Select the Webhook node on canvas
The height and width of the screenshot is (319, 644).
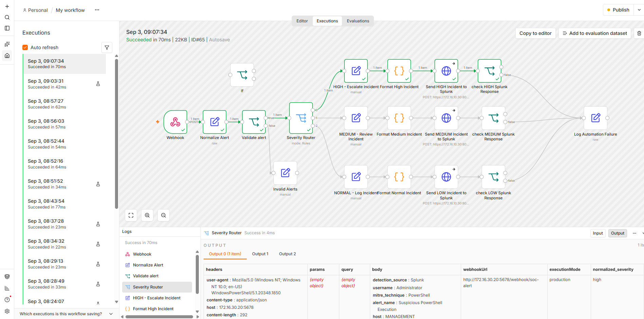click(175, 122)
